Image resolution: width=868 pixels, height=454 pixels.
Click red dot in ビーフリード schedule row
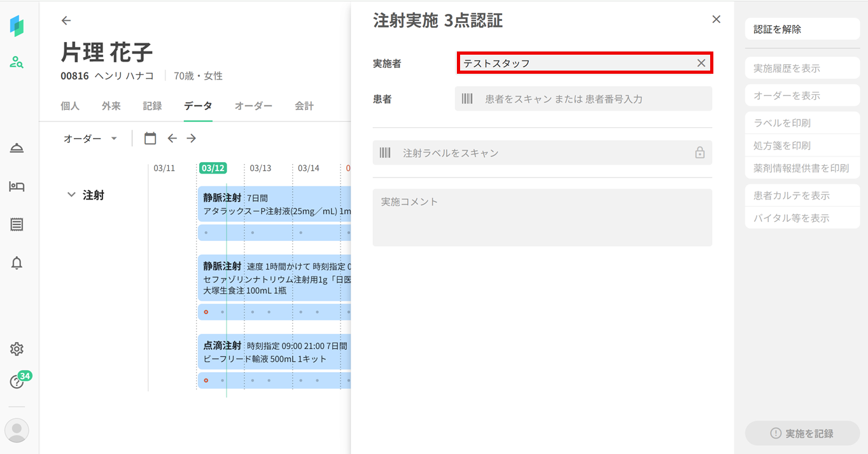click(x=206, y=380)
